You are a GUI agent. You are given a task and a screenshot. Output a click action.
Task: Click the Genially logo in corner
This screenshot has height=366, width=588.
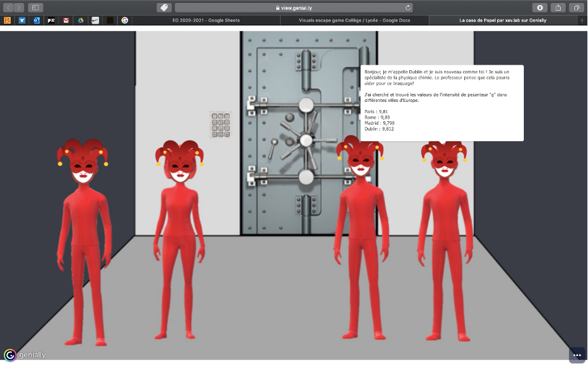(10, 354)
